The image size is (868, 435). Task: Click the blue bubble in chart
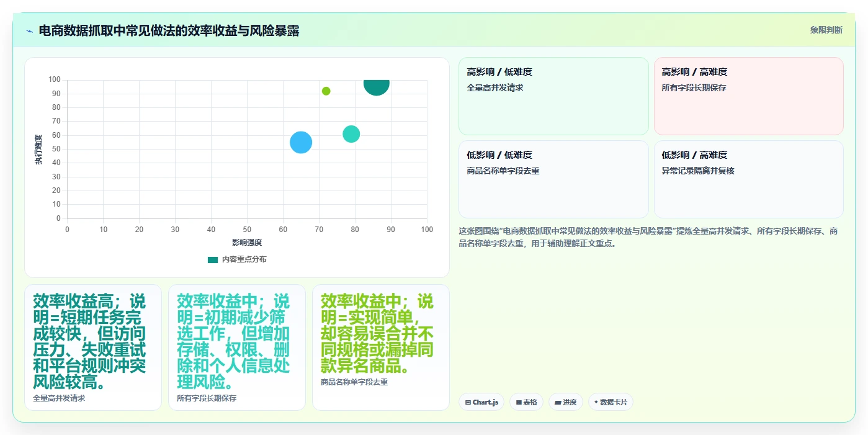301,142
